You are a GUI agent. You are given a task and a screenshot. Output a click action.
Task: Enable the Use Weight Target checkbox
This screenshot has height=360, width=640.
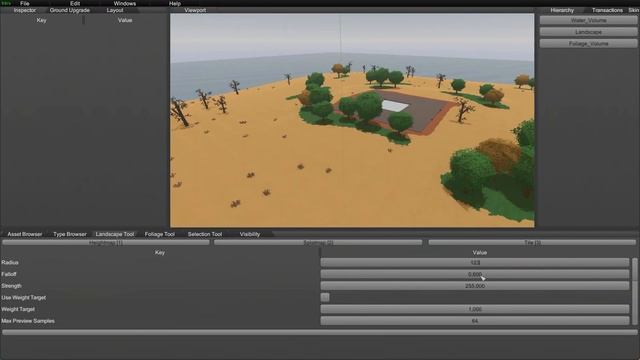pyautogui.click(x=325, y=298)
